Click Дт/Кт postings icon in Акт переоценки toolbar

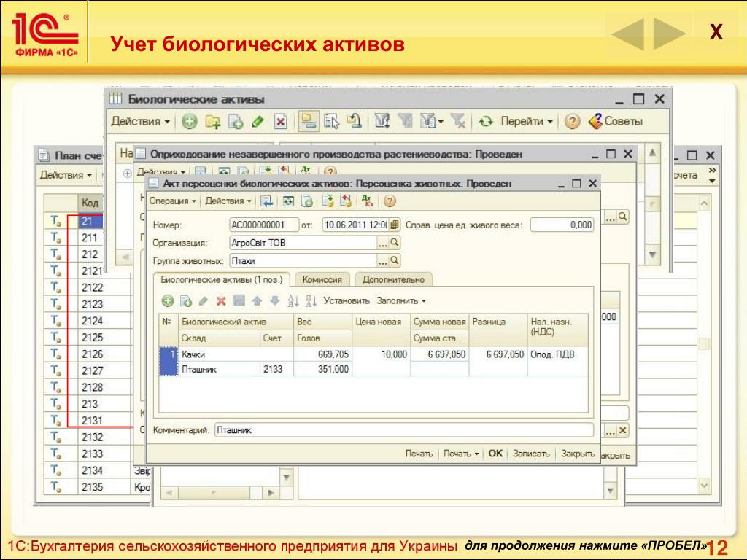[x=368, y=201]
